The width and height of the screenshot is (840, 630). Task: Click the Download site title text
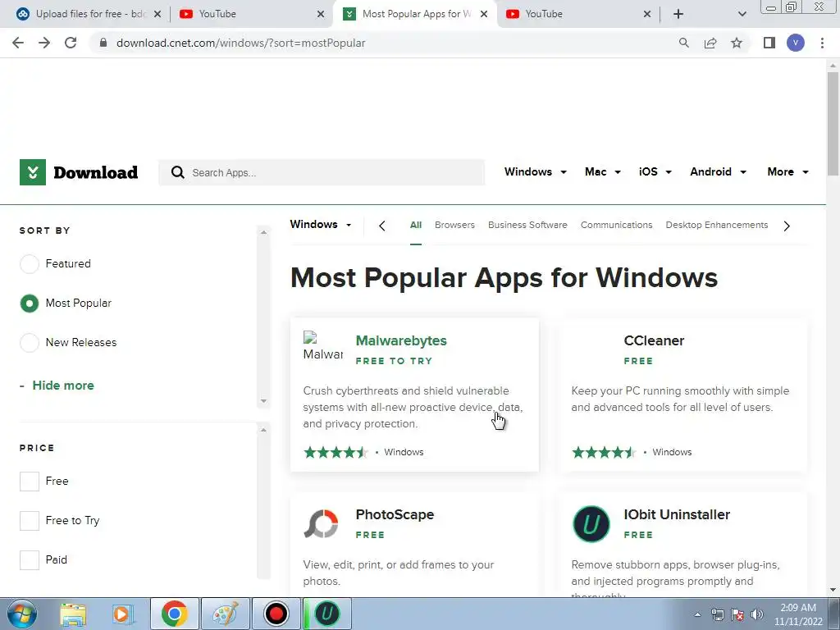[96, 172]
